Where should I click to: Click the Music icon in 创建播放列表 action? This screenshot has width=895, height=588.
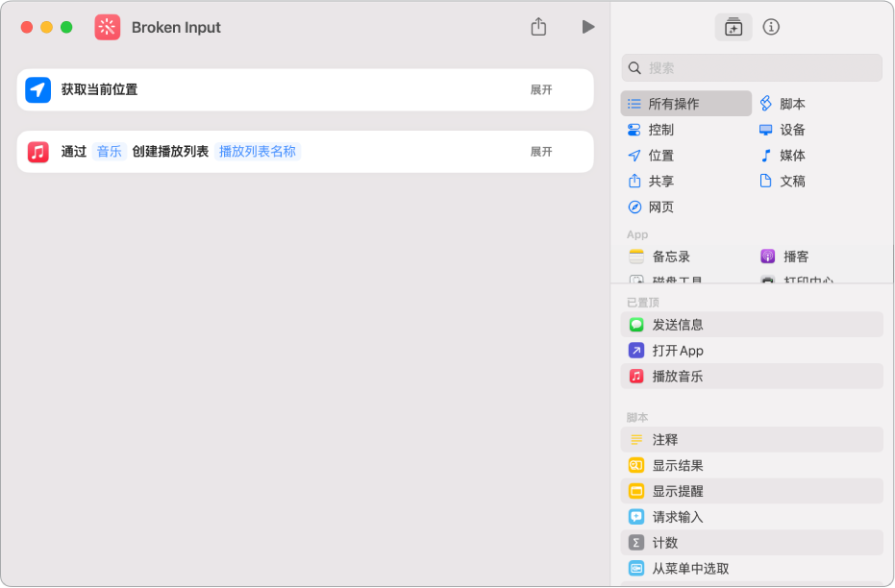pyautogui.click(x=38, y=152)
